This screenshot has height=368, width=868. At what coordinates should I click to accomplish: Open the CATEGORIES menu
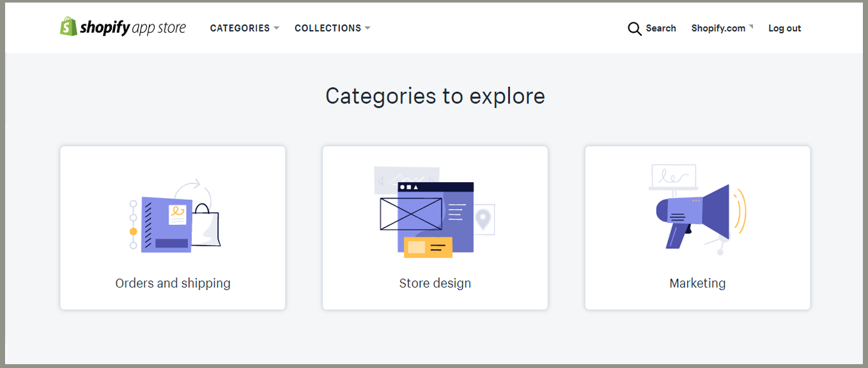pyautogui.click(x=240, y=28)
